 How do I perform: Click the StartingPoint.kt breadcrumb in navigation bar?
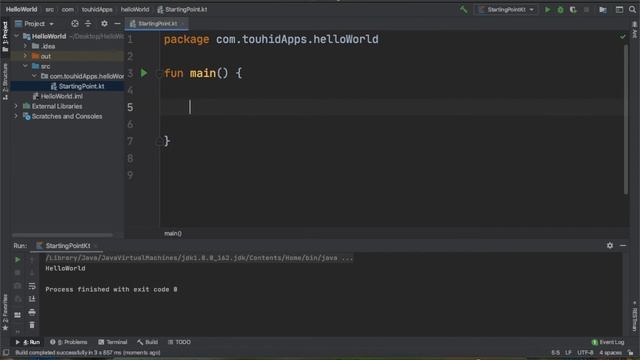pyautogui.click(x=182, y=9)
